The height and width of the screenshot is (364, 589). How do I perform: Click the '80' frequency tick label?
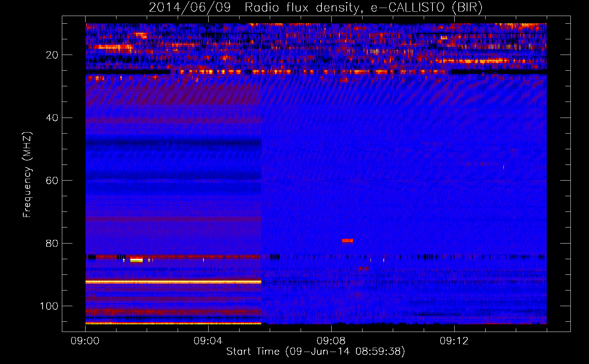(x=52, y=244)
